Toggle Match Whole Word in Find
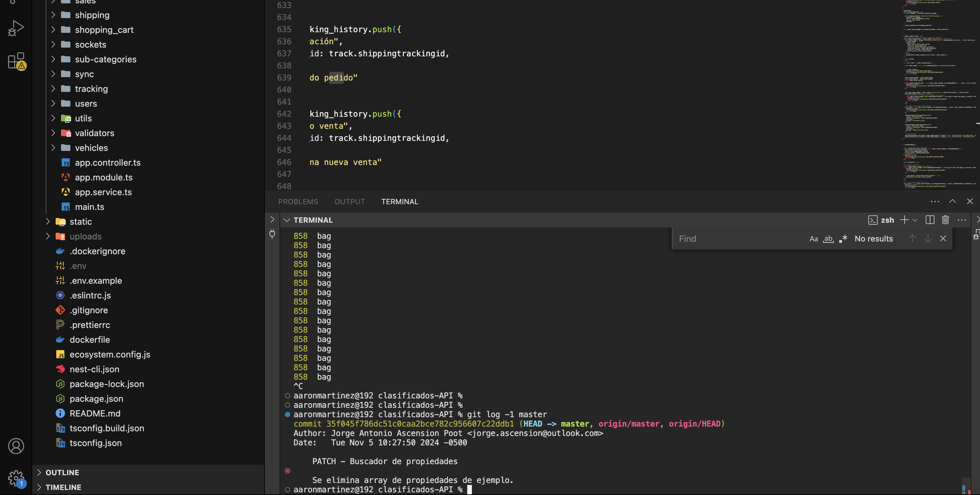 [x=828, y=239]
